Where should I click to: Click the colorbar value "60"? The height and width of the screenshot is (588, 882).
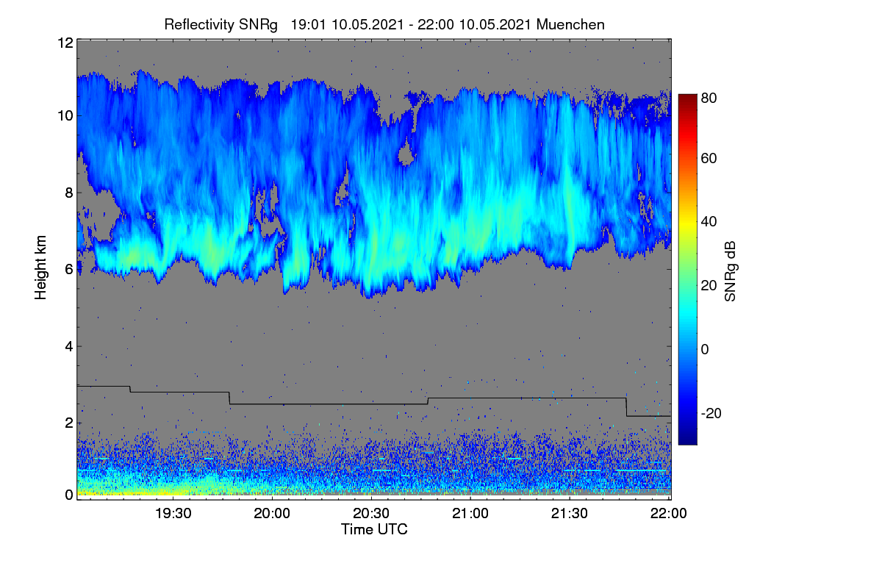point(709,158)
